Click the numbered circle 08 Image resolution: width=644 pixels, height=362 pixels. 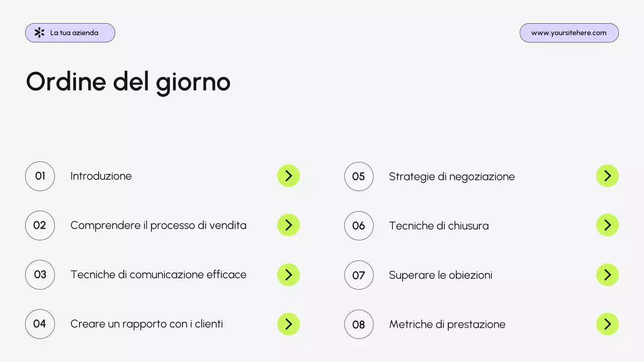(359, 324)
